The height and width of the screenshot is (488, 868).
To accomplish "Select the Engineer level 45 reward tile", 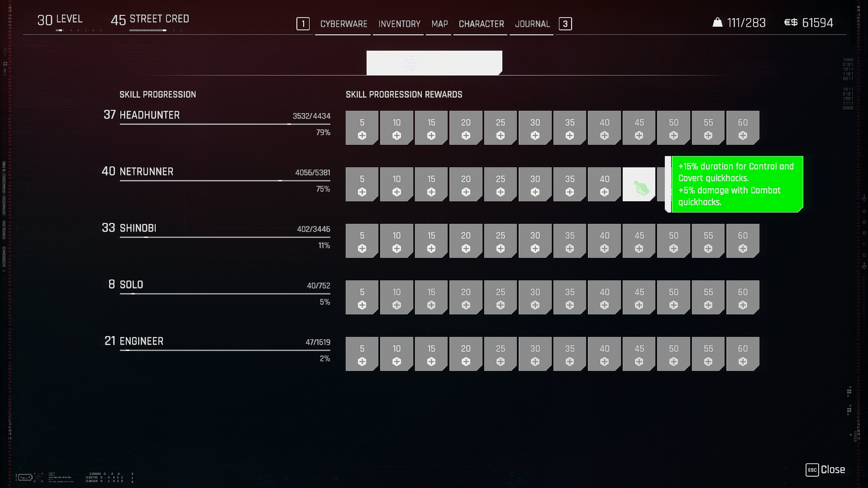I will 639,354.
